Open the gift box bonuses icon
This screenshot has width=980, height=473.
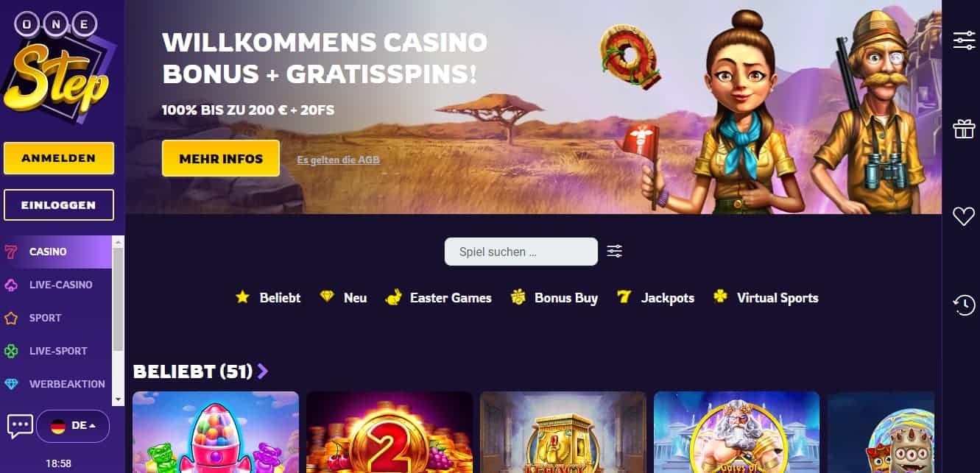tap(964, 129)
